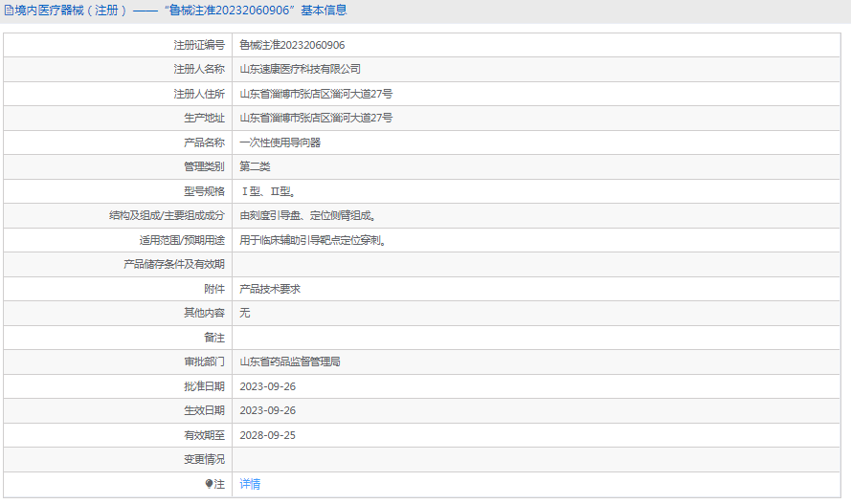Select product name 一次性使用导向器

pyautogui.click(x=280, y=142)
